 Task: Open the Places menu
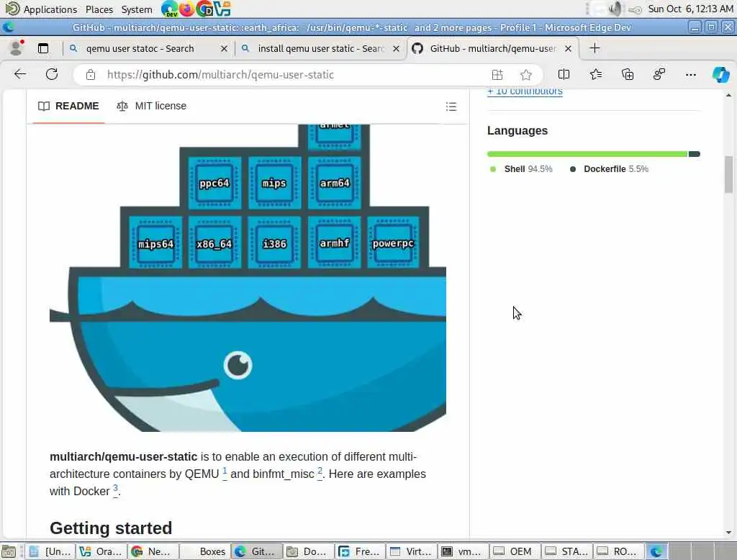(x=99, y=9)
